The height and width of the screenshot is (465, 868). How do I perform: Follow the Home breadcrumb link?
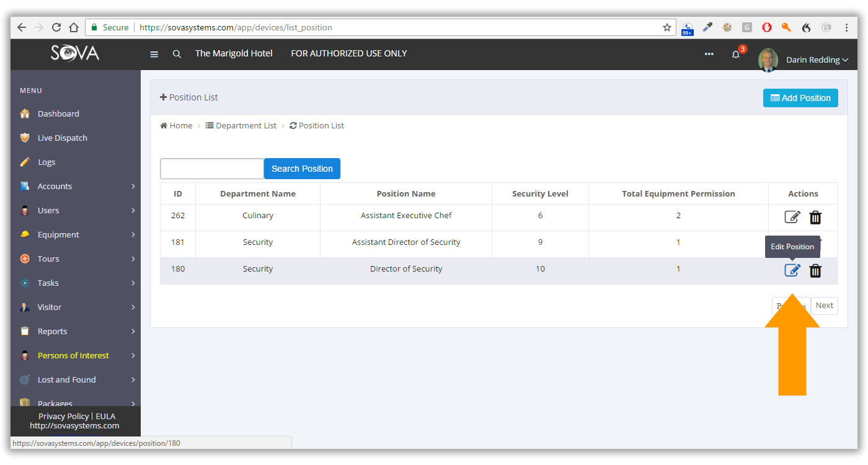(176, 125)
